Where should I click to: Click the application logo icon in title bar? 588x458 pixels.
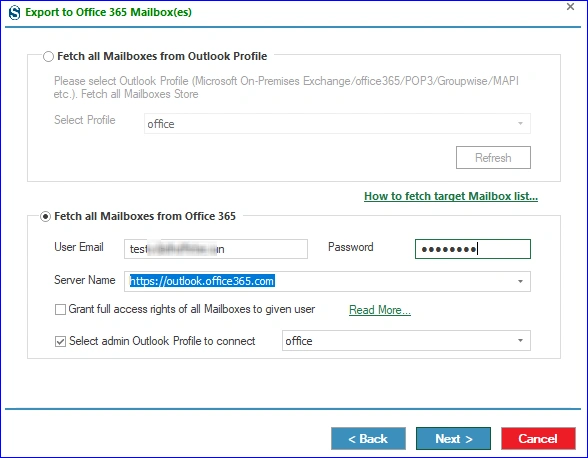click(x=14, y=12)
